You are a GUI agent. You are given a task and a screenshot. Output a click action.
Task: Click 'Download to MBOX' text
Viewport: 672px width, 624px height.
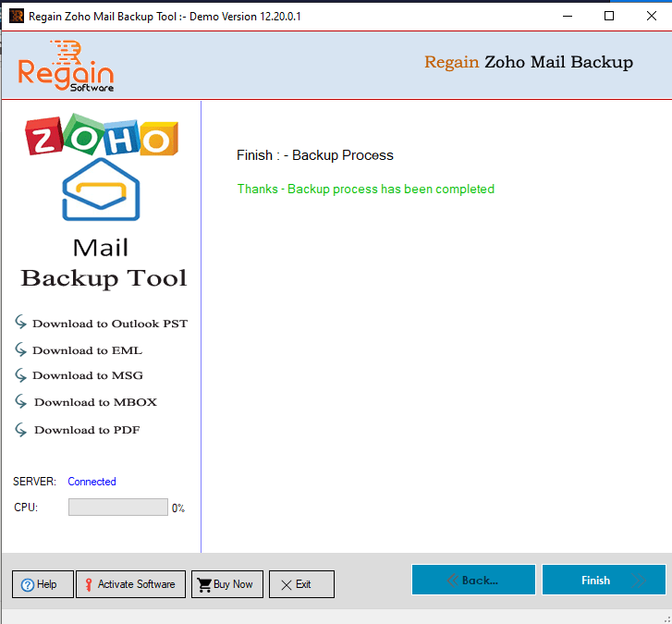point(95,402)
